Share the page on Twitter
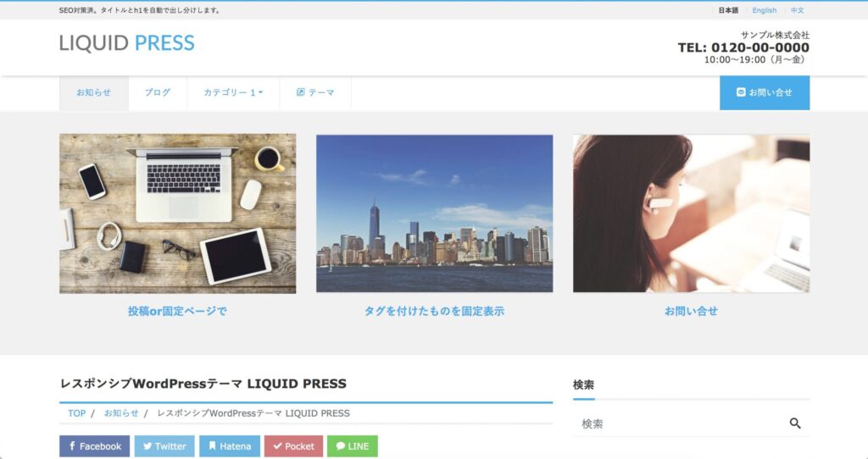Viewport: 868px width, 459px height. pos(164,446)
